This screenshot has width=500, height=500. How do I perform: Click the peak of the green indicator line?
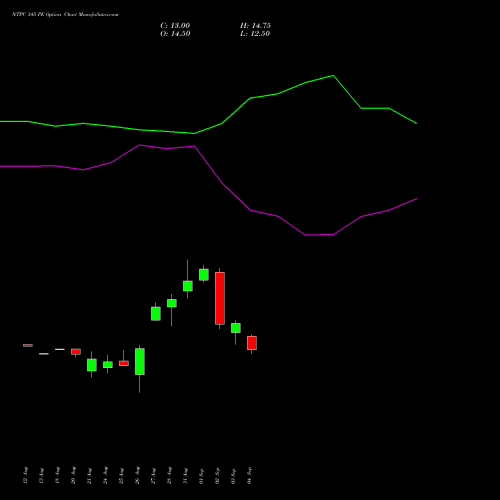(x=333, y=76)
